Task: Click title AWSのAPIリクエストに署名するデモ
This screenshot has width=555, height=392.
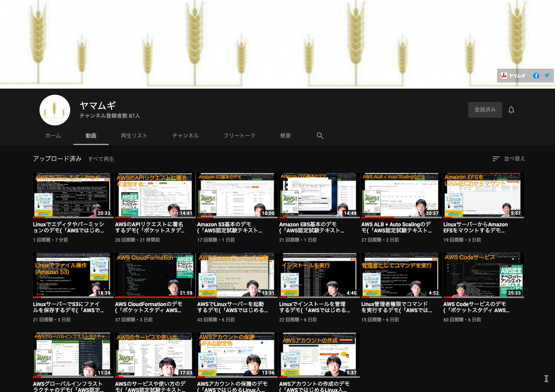Action: click(x=150, y=227)
